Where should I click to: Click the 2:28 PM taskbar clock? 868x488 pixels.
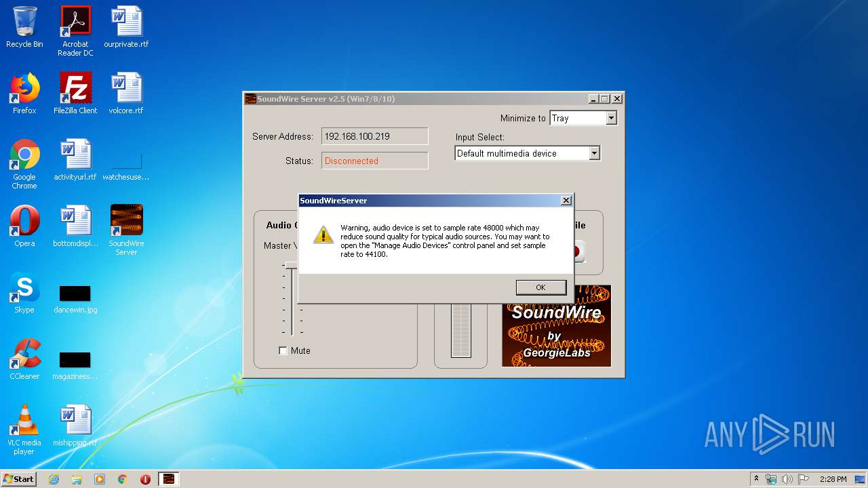click(x=833, y=479)
